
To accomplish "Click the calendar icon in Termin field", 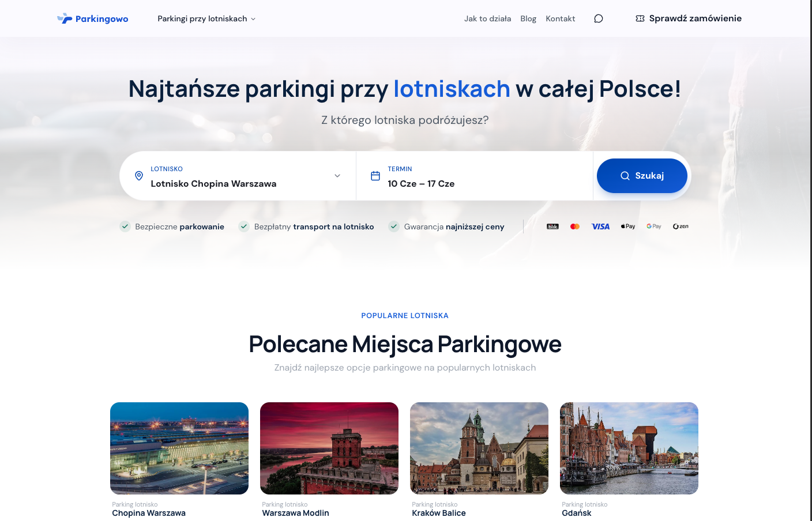I will tap(375, 176).
